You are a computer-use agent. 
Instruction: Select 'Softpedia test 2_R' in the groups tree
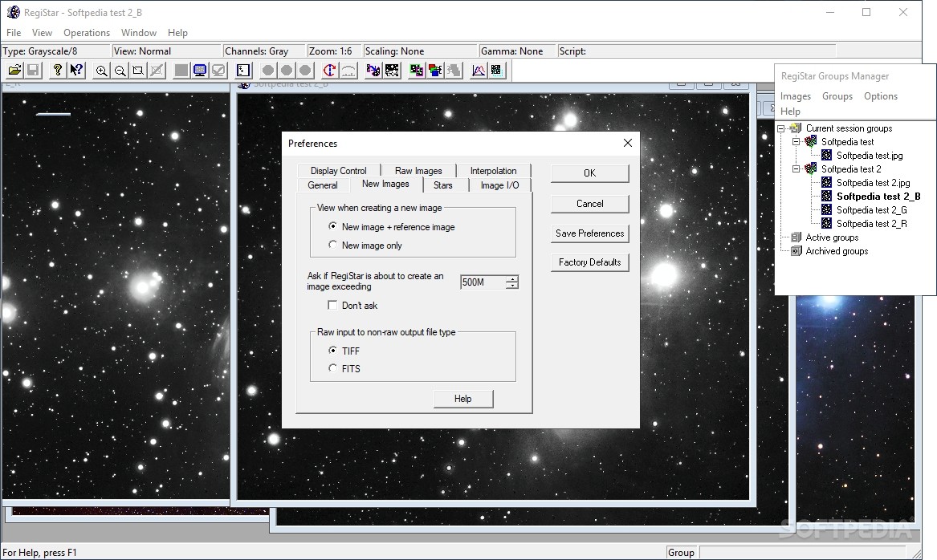point(871,224)
